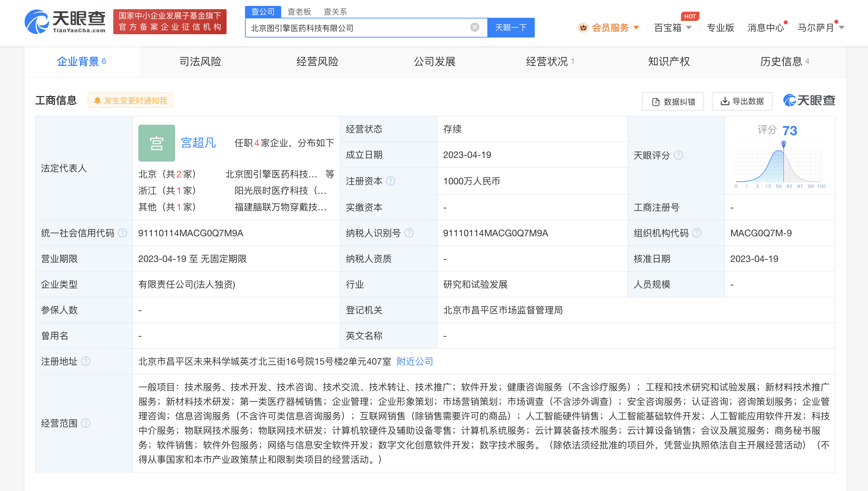The height and width of the screenshot is (491, 868).
Task: Switch to the 司法风险 tab
Action: 200,61
